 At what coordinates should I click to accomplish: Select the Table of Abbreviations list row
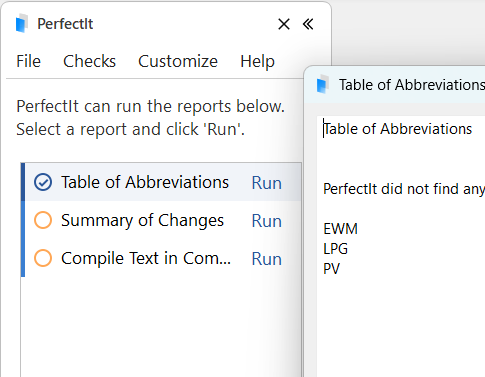point(161,182)
